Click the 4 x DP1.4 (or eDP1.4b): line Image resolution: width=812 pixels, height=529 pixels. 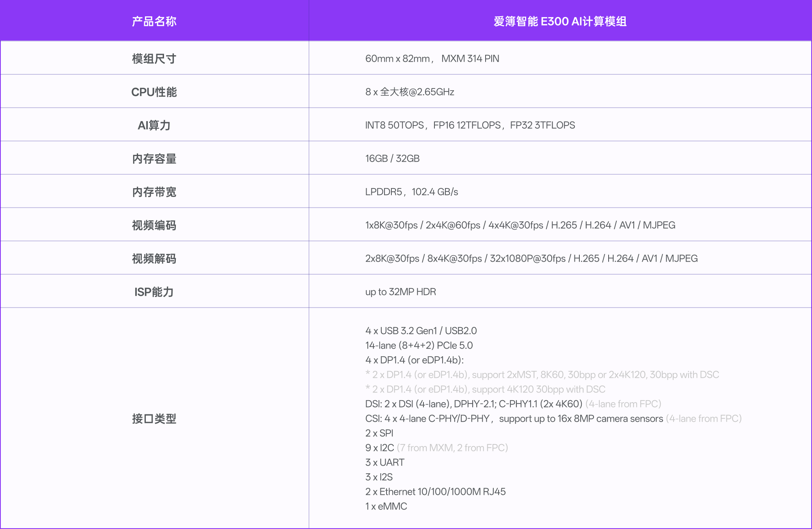tap(414, 360)
